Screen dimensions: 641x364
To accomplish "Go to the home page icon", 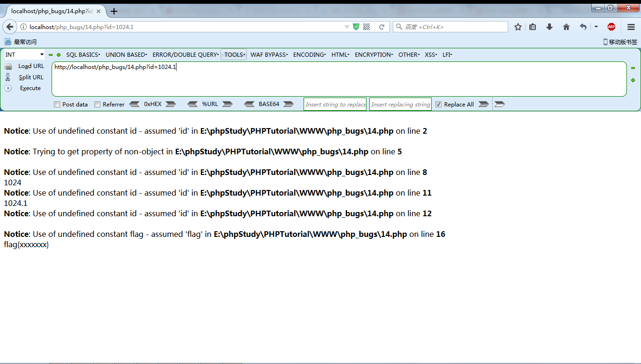I will (x=566, y=27).
